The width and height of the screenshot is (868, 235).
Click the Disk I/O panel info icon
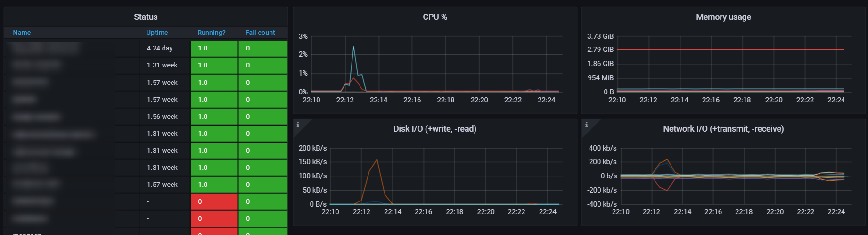point(298,125)
